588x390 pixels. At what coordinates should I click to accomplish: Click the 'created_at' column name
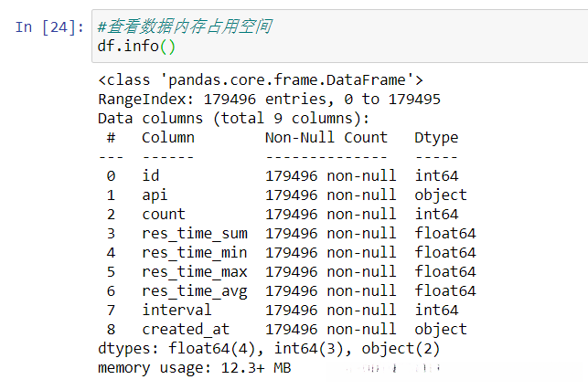pos(186,329)
